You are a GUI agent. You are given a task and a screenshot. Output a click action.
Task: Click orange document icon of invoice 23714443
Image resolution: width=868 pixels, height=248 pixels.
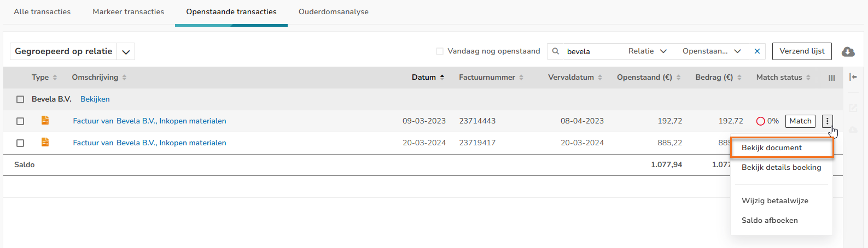[45, 120]
